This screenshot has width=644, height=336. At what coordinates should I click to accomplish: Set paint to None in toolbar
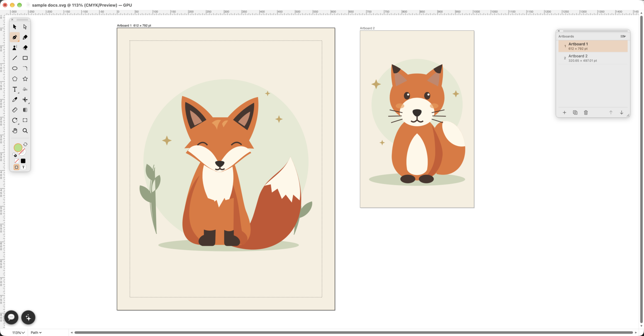click(x=17, y=161)
